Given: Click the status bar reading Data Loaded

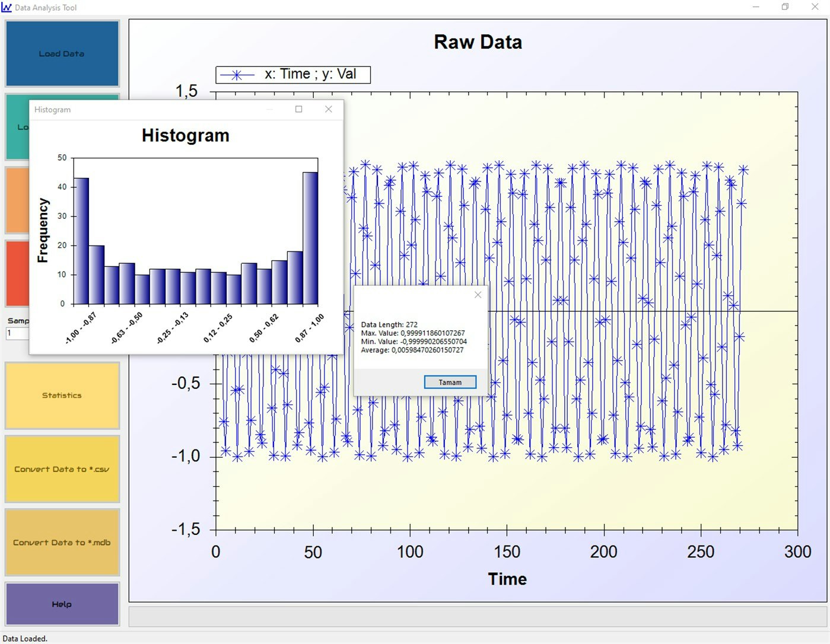Looking at the screenshot, I should click(x=25, y=639).
